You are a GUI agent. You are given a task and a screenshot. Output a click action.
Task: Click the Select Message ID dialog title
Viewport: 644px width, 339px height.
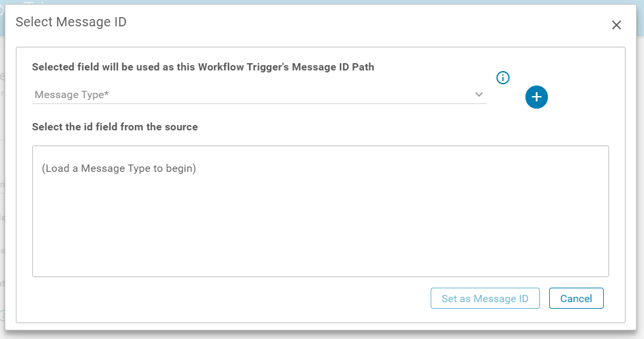click(71, 22)
